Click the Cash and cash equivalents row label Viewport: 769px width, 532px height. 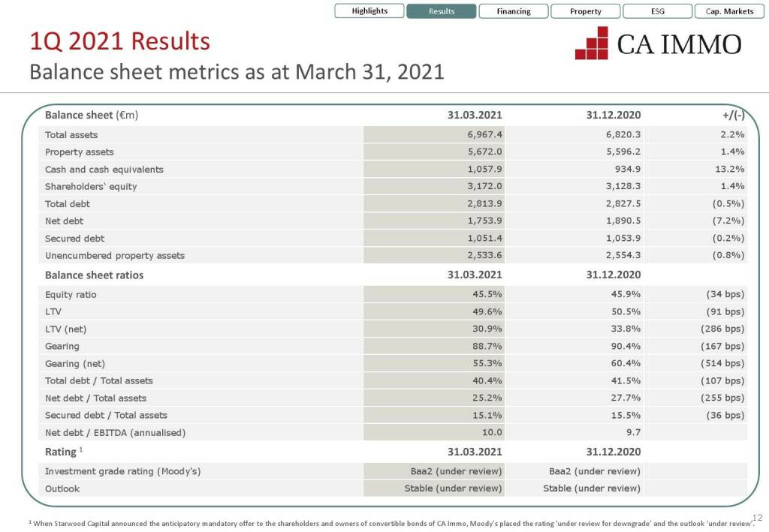pos(104,170)
